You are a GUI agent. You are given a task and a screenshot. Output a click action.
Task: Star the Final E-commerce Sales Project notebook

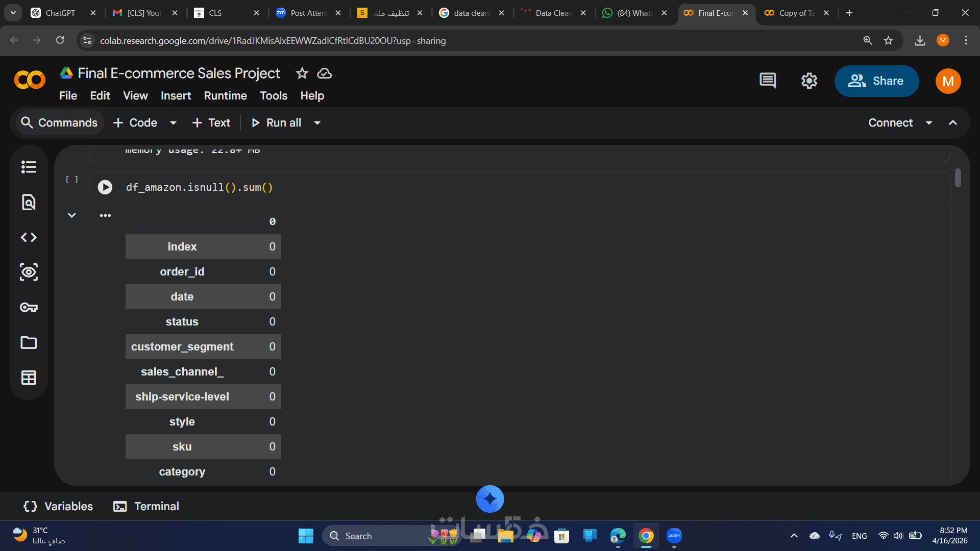click(302, 73)
